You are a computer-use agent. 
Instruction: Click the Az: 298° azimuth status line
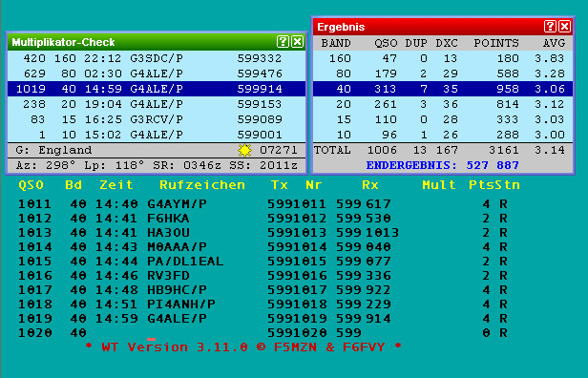[157, 165]
